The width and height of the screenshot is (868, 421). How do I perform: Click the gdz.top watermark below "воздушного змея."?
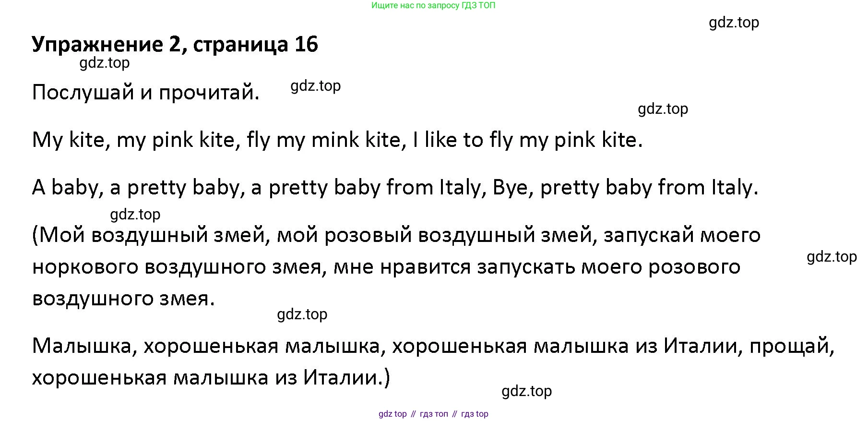click(302, 314)
